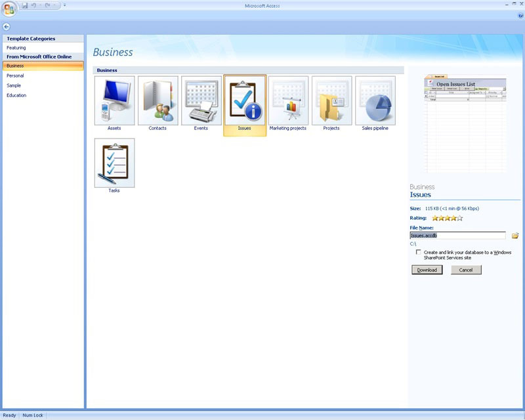Enable the SharePoint Services link checkbox
525x420 pixels.
pyautogui.click(x=419, y=252)
